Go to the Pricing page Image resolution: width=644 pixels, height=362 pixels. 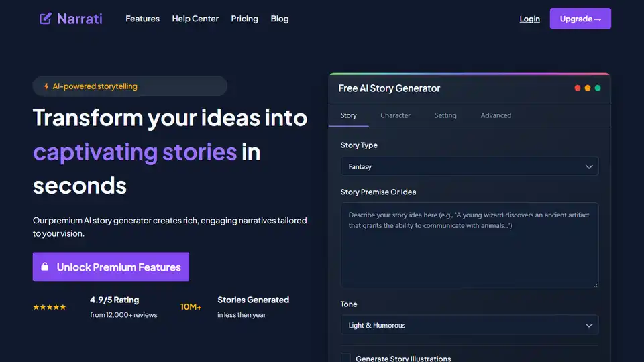[244, 19]
